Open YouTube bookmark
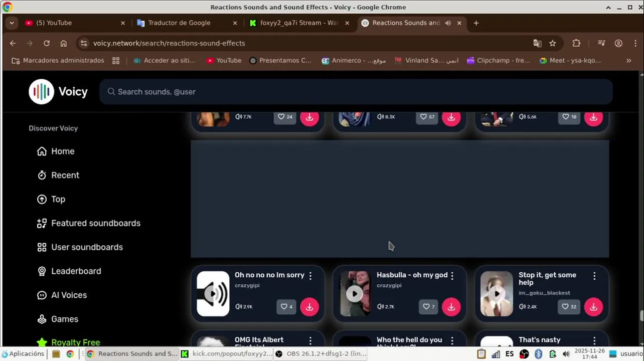This screenshot has height=361, width=644. pos(224,61)
